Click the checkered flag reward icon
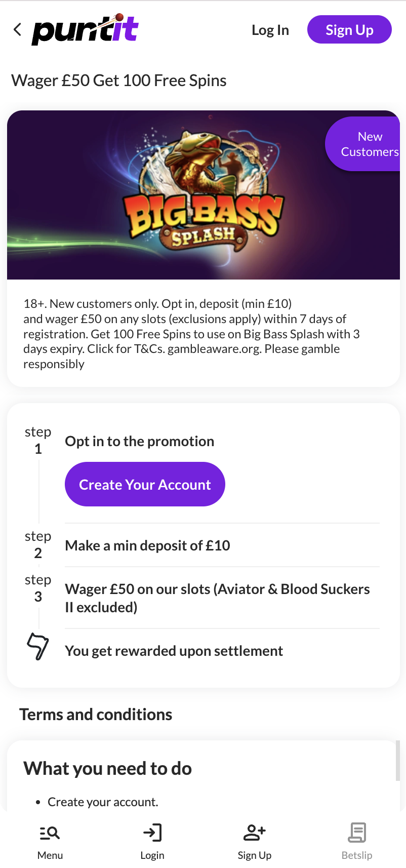Screen dimensions: 406x868 [x=38, y=646]
